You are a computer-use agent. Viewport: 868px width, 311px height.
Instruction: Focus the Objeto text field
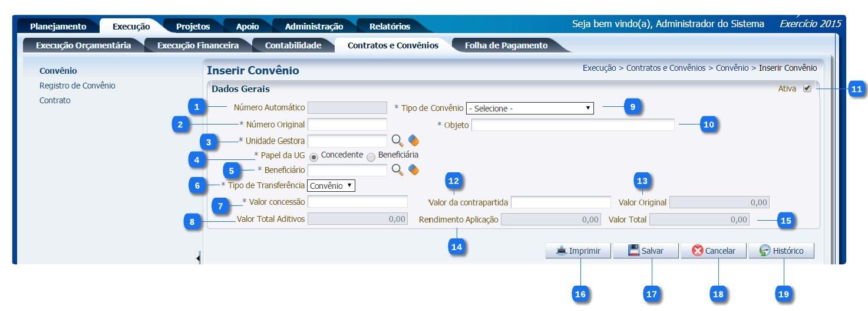pyautogui.click(x=572, y=125)
